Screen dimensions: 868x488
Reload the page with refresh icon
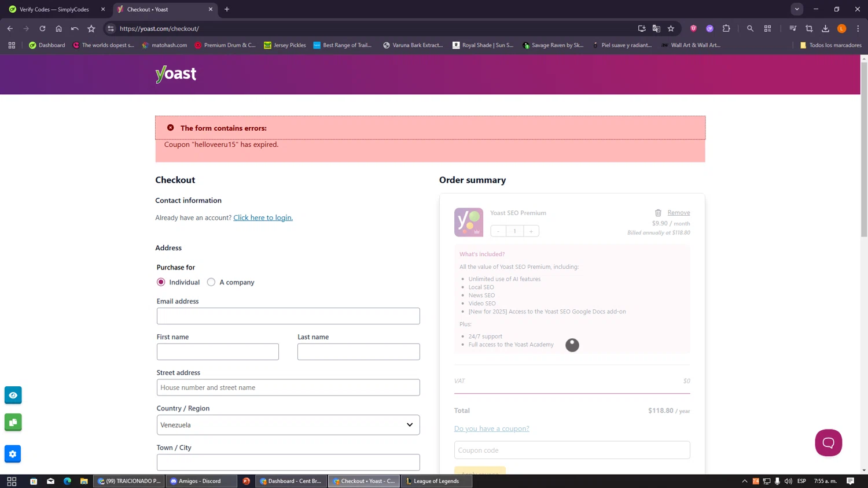pos(42,28)
